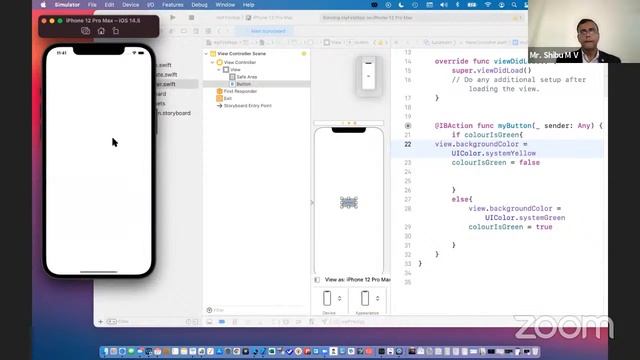Click 'colourIsGreen = true' code line
640x360 pixels.
(x=510, y=227)
